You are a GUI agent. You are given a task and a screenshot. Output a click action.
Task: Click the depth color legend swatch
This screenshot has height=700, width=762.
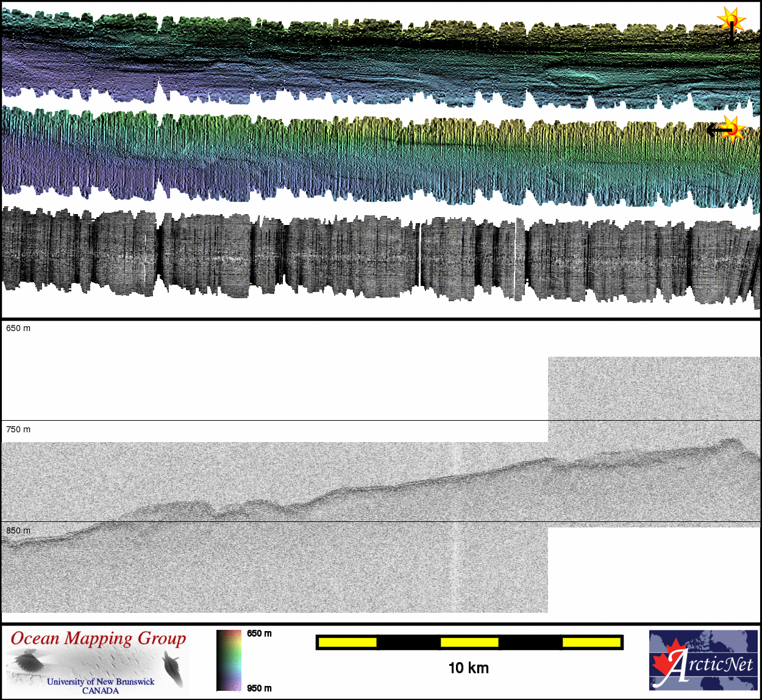[x=229, y=660]
